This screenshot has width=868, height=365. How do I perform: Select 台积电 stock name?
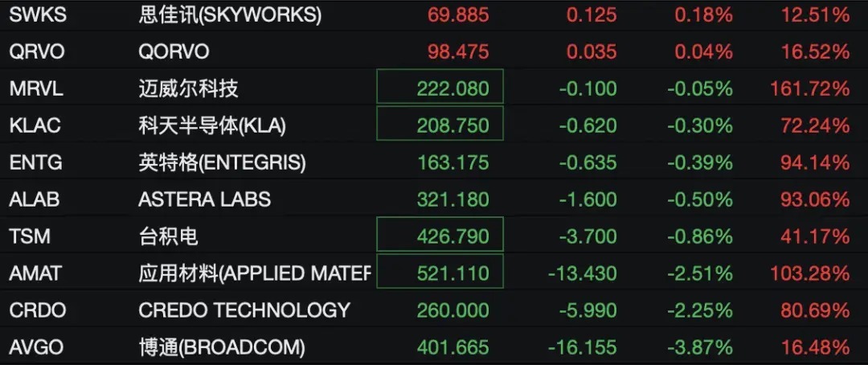(168, 236)
